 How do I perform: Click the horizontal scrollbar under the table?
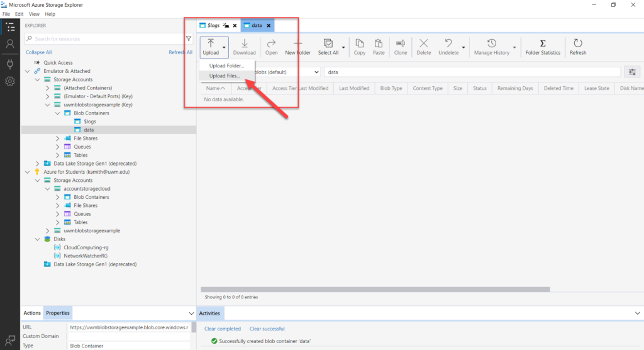click(x=375, y=290)
